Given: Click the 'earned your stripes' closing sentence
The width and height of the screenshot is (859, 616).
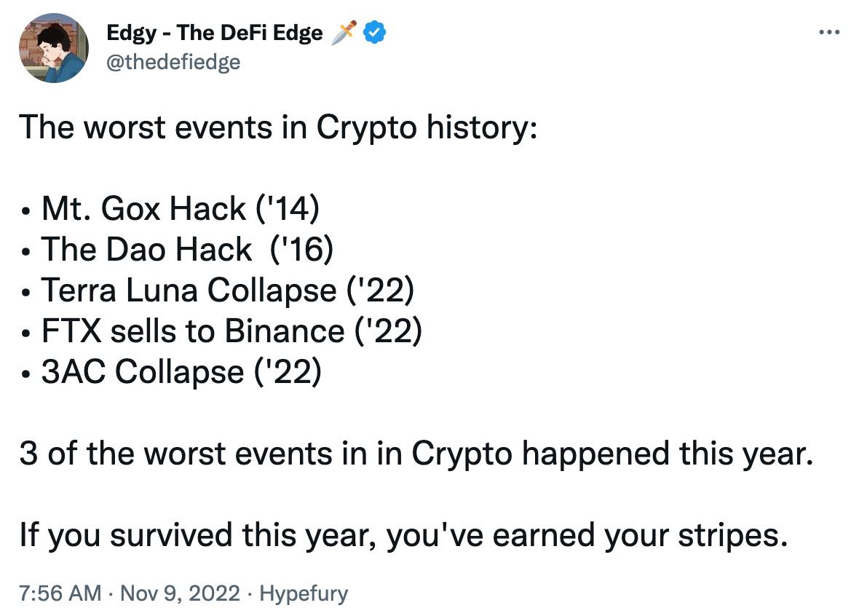Looking at the screenshot, I should [x=404, y=535].
